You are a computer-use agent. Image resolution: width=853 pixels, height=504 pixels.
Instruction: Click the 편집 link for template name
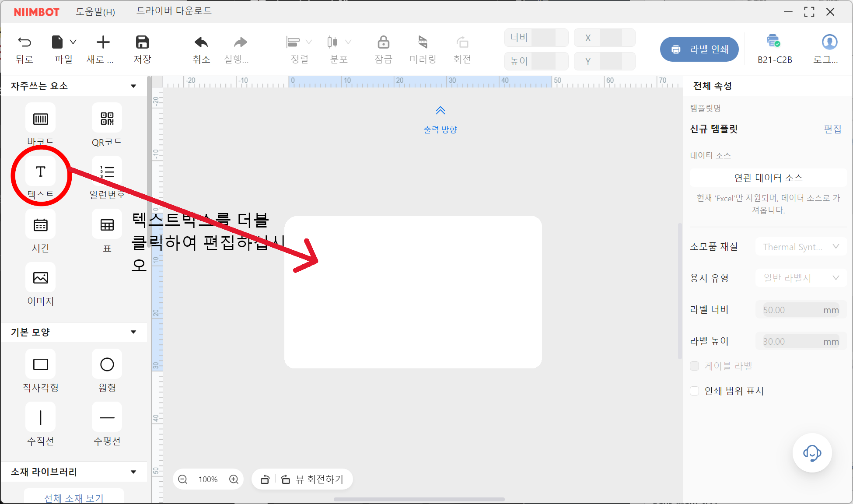click(x=832, y=129)
